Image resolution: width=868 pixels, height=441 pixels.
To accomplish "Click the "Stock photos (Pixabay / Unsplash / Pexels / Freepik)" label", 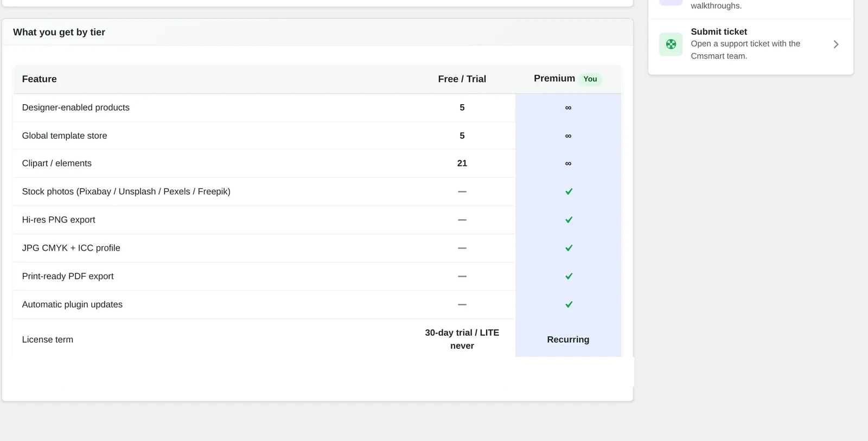I will click(126, 191).
